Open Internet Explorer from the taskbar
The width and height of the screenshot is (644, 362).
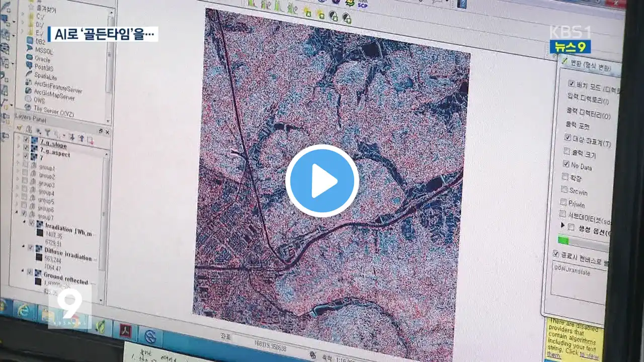[23, 311]
